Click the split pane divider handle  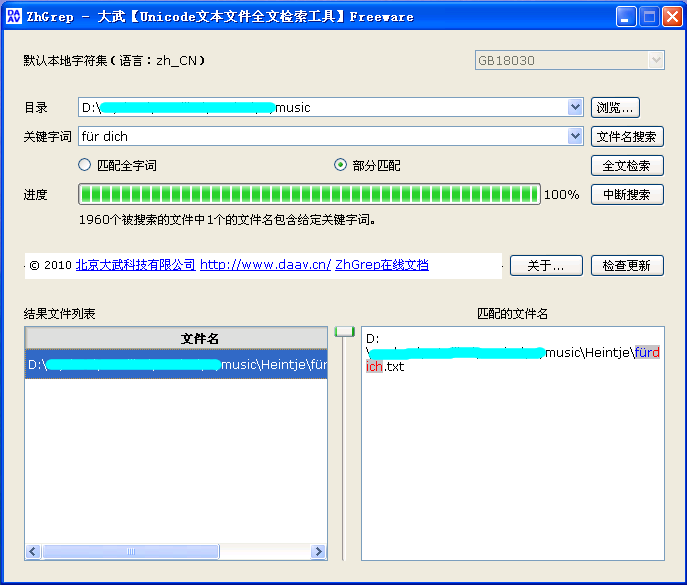point(344,332)
